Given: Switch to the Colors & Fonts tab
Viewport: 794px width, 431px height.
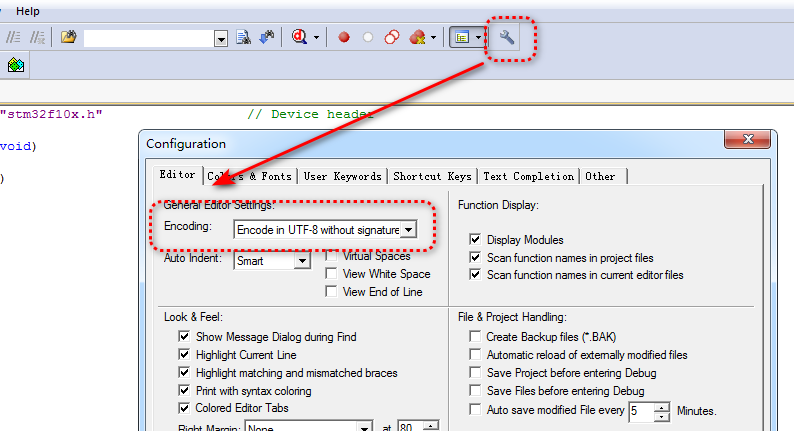Looking at the screenshot, I should coord(250,176).
